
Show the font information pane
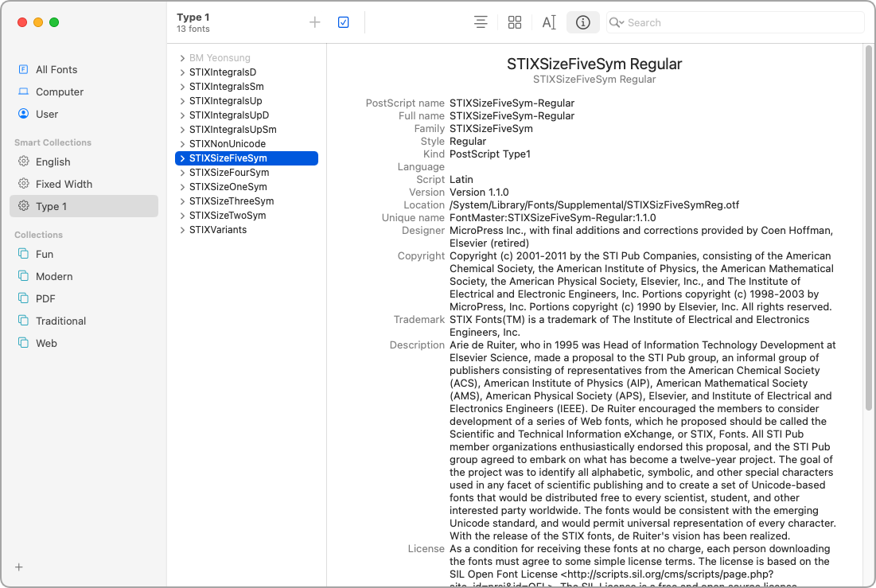582,22
